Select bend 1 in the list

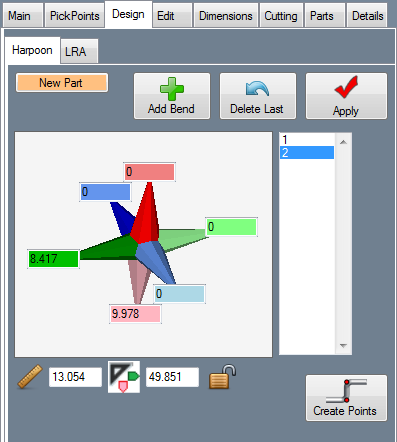point(307,139)
